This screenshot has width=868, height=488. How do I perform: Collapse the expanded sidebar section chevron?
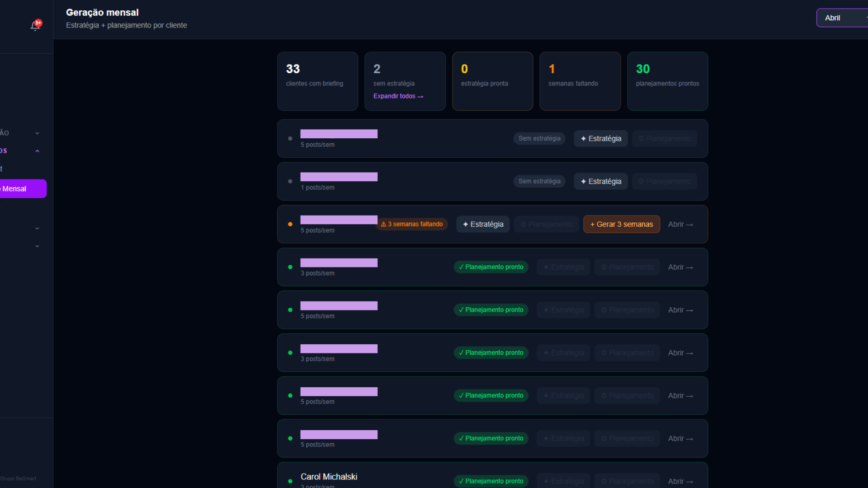click(37, 151)
